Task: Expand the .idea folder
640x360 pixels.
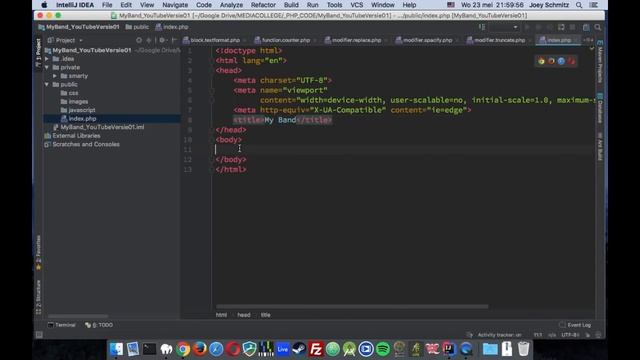Action: point(47,59)
